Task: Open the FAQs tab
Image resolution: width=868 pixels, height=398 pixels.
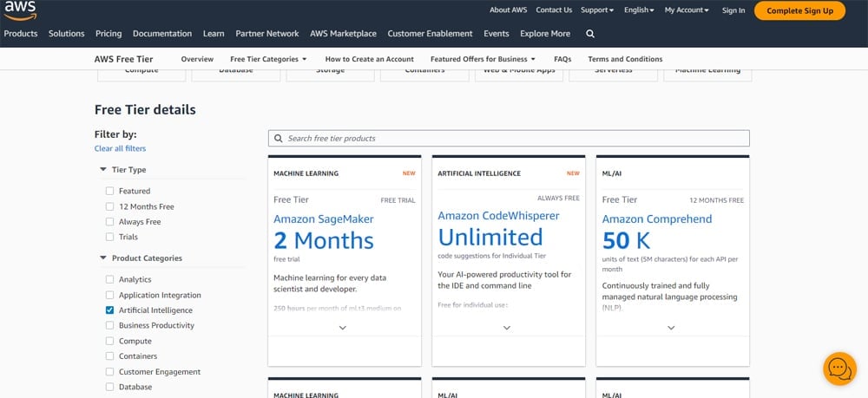Action: click(x=562, y=59)
